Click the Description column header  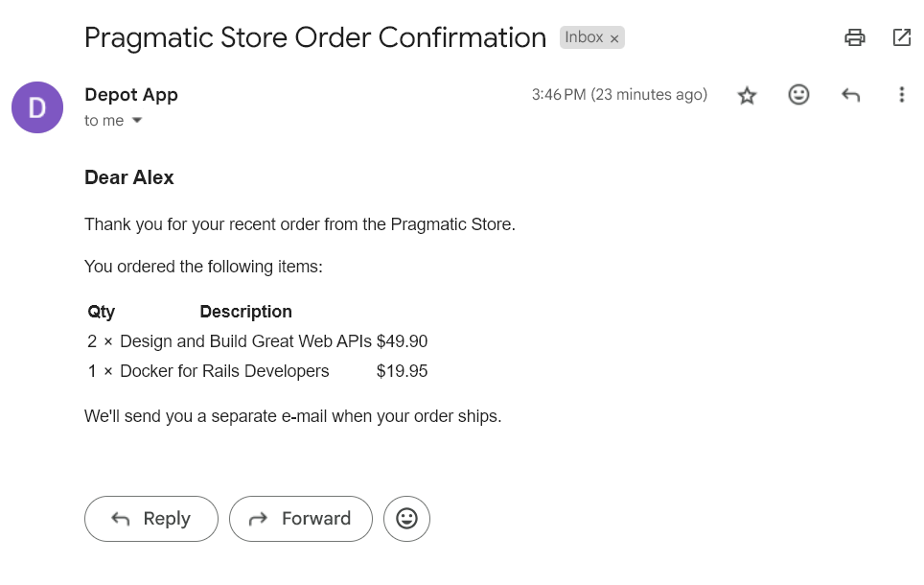[245, 312]
